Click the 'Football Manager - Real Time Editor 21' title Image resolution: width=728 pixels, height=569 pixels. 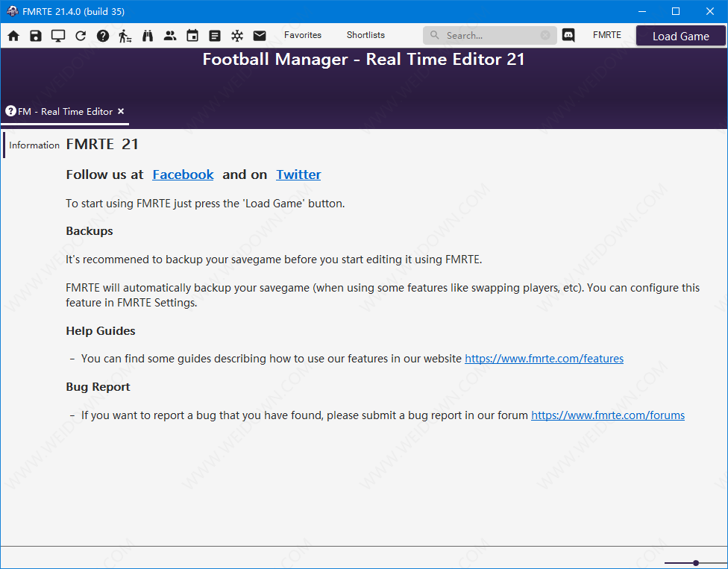(363, 60)
